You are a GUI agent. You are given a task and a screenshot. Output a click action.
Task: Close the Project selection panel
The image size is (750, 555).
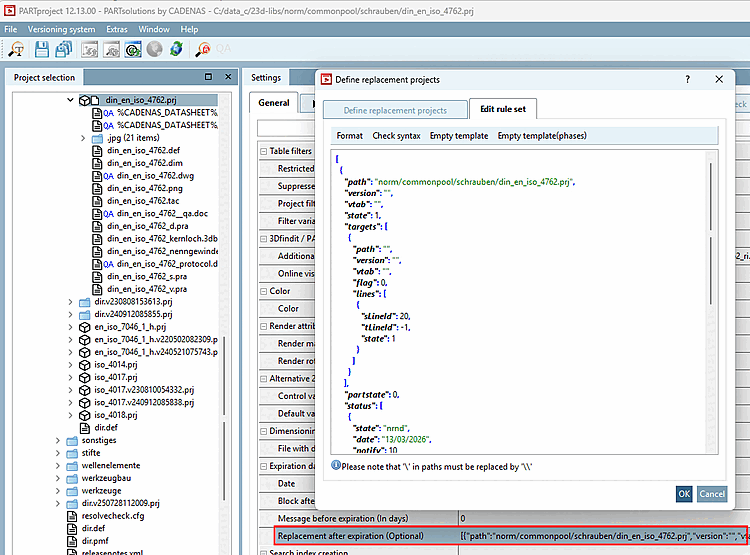[x=228, y=77]
